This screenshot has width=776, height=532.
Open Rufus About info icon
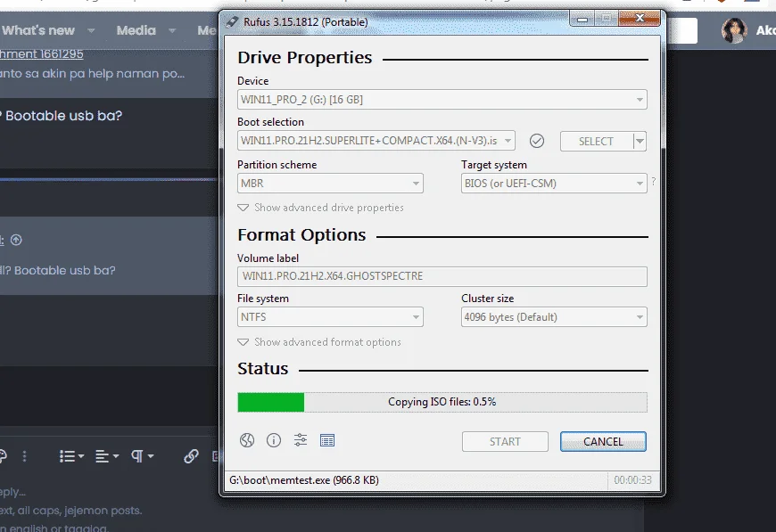(274, 440)
